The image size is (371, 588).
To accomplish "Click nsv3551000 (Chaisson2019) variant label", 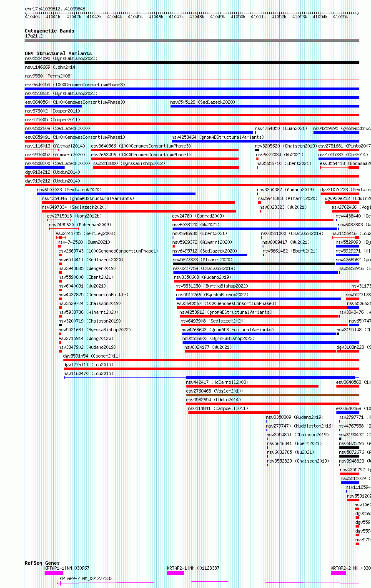I will 292,233.
